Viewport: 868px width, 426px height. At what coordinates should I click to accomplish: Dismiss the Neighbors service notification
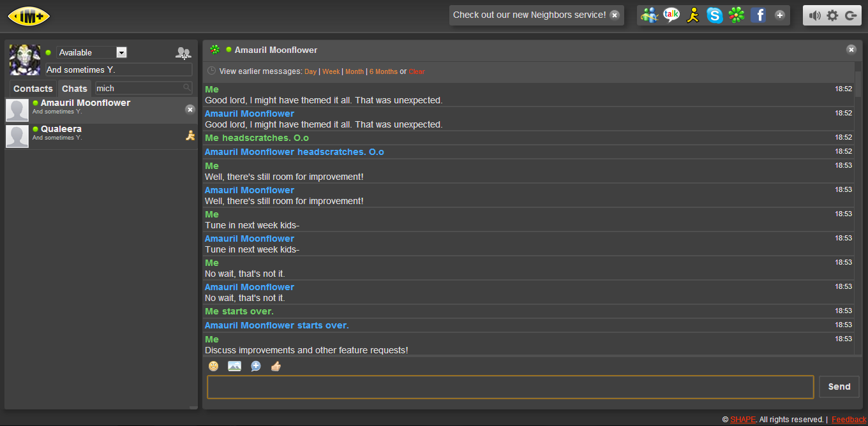click(x=614, y=15)
